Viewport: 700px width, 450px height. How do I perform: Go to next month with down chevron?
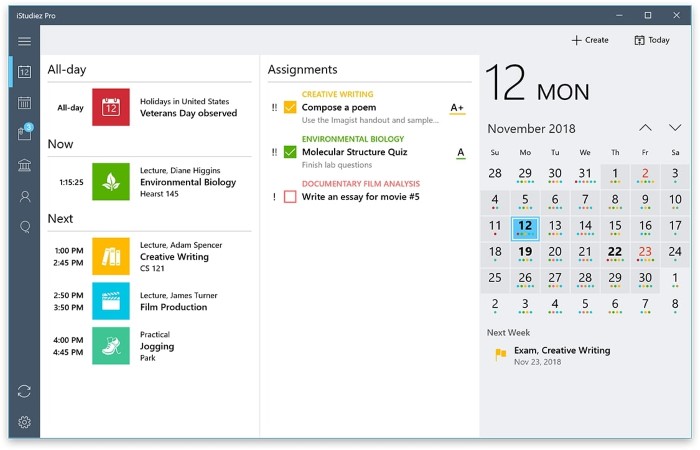click(x=675, y=128)
